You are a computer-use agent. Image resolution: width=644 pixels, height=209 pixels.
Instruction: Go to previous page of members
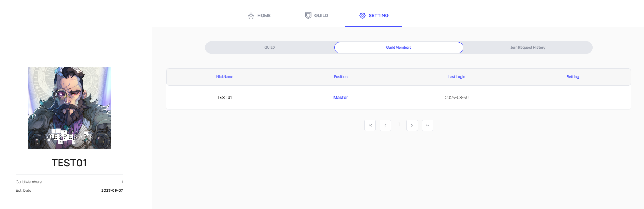pyautogui.click(x=385, y=125)
